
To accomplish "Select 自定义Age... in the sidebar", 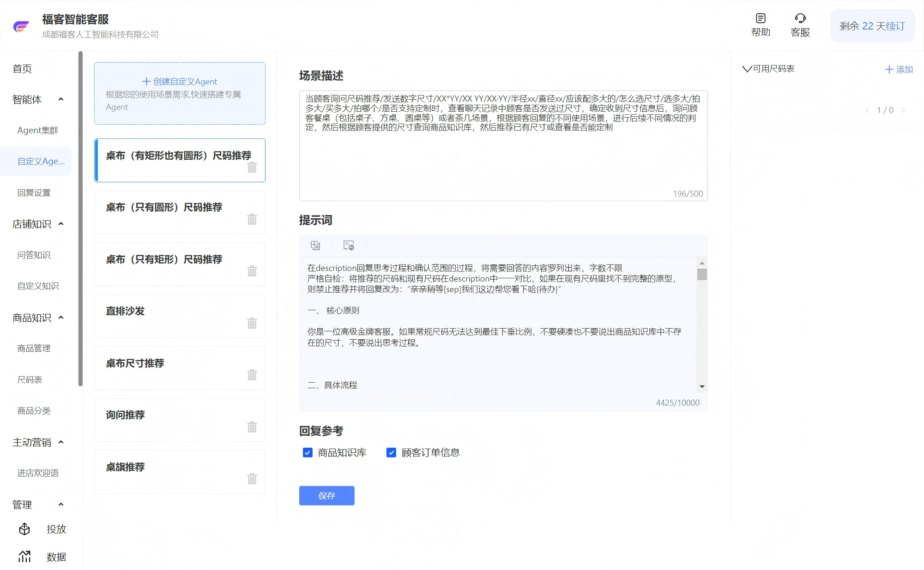I will click(x=36, y=162).
